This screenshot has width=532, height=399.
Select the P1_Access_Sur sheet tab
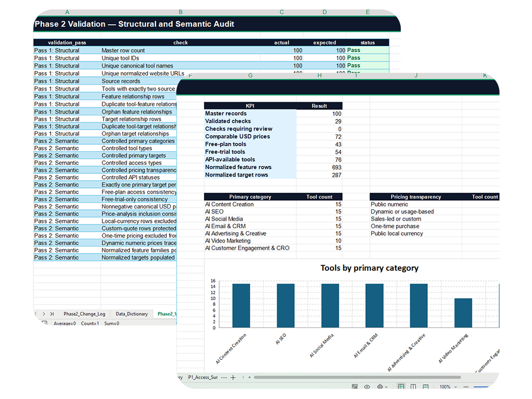[x=203, y=377]
